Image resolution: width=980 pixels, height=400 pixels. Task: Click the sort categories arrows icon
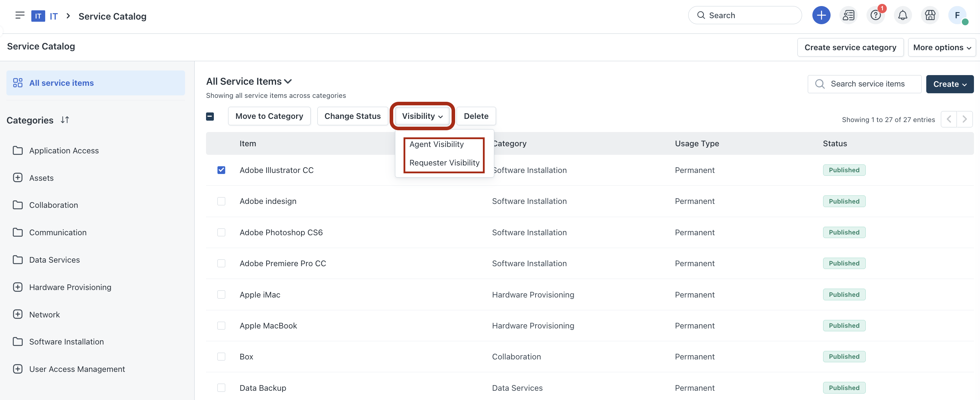(x=65, y=120)
